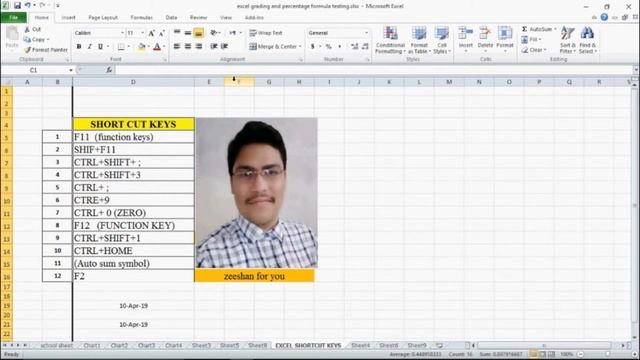
Task: Open Excel Help blue question mark
Action: [604, 17]
